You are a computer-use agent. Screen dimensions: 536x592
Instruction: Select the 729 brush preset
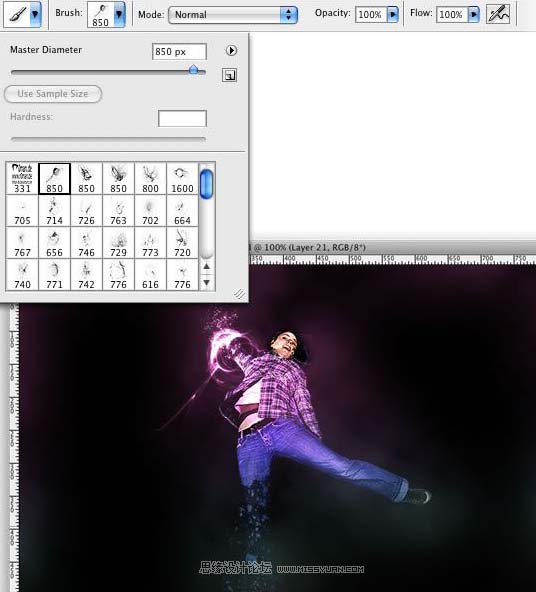click(x=118, y=243)
